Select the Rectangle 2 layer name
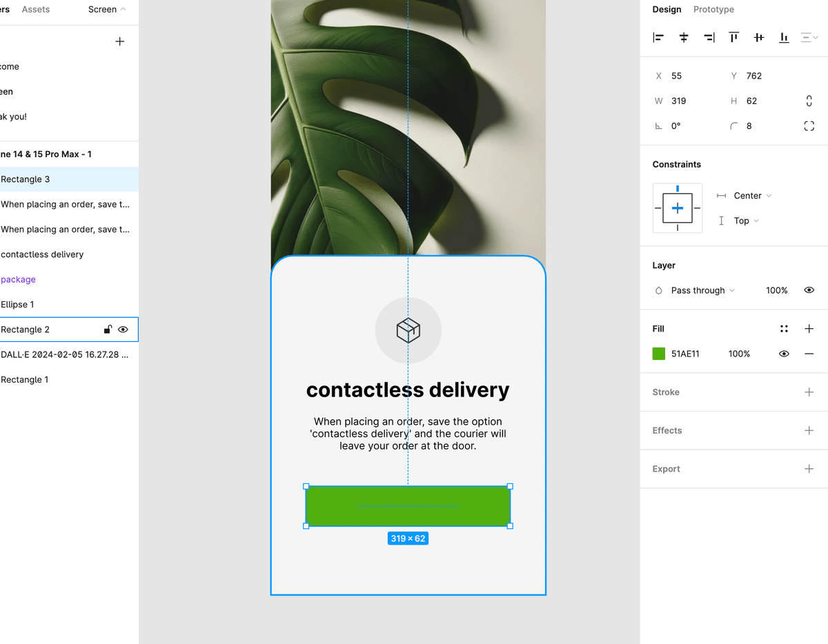Viewport: 828px width, 644px height. (26, 330)
